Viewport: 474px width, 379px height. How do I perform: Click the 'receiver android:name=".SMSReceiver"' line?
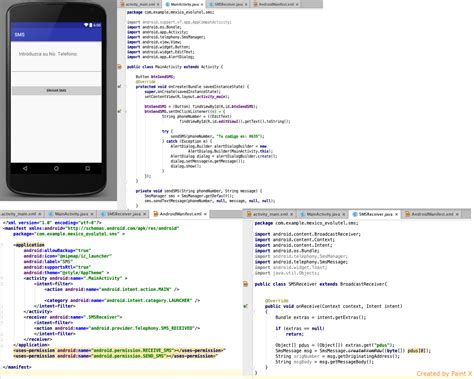[x=73, y=317]
